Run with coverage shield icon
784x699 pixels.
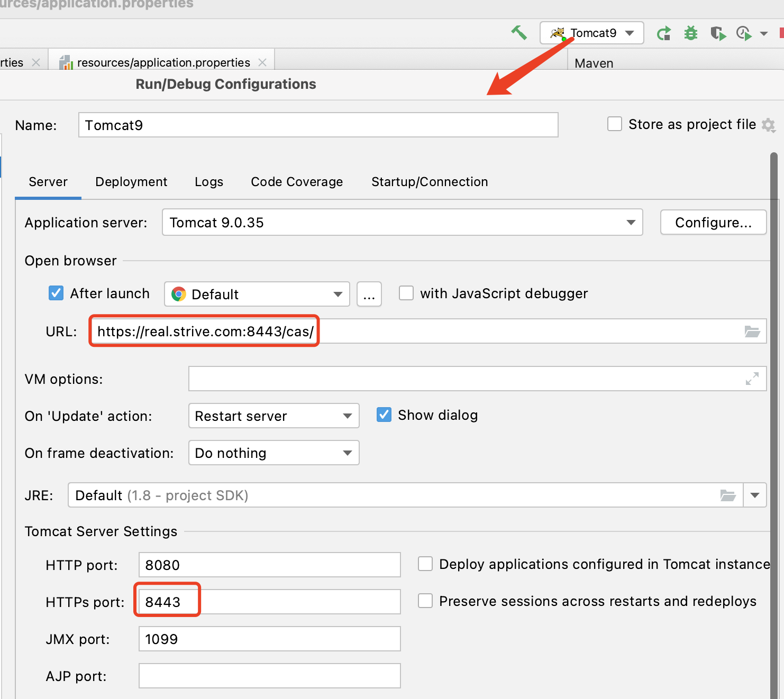718,33
